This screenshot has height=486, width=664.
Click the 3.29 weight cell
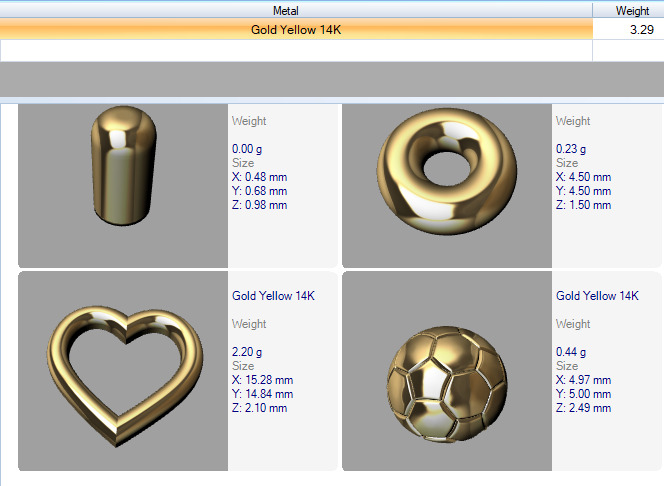[628, 30]
